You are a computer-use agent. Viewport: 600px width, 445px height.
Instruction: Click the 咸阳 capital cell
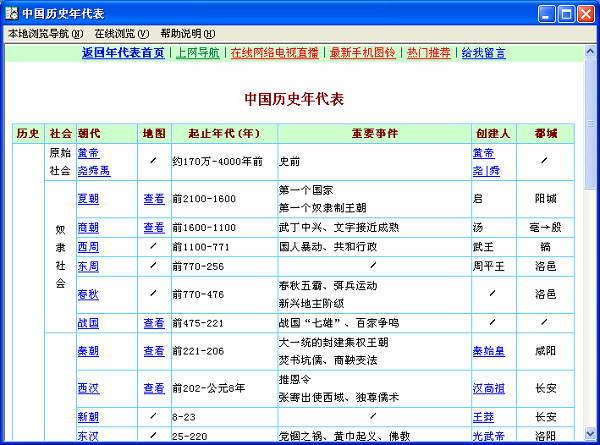coord(546,351)
